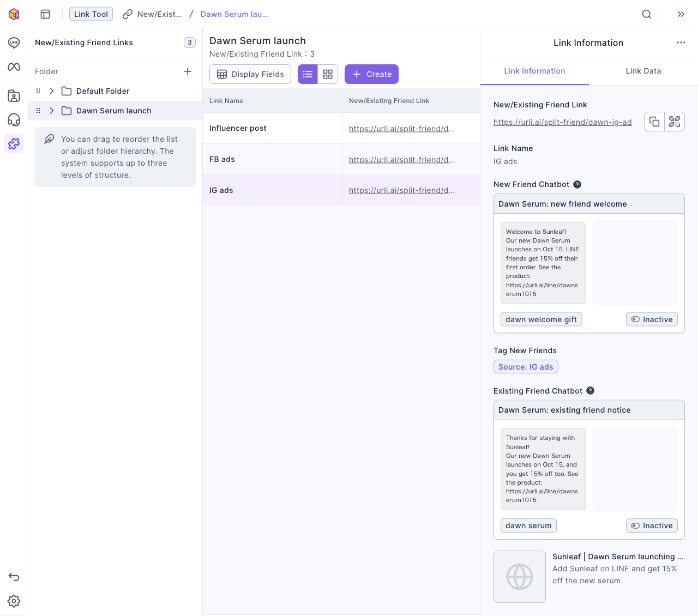Switch to grid view
This screenshot has height=616, width=698.
coord(328,74)
